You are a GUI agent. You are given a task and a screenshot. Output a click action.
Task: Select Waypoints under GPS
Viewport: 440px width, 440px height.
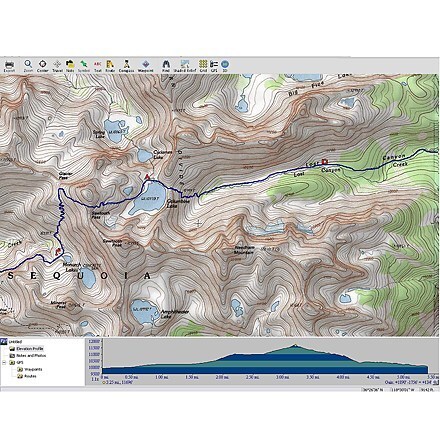(x=33, y=369)
